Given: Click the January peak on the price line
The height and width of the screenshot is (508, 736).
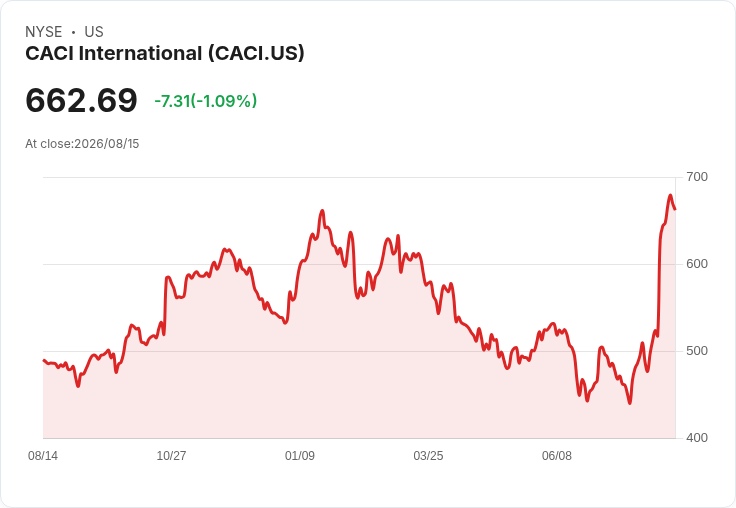Looking at the screenshot, I should tap(322, 211).
